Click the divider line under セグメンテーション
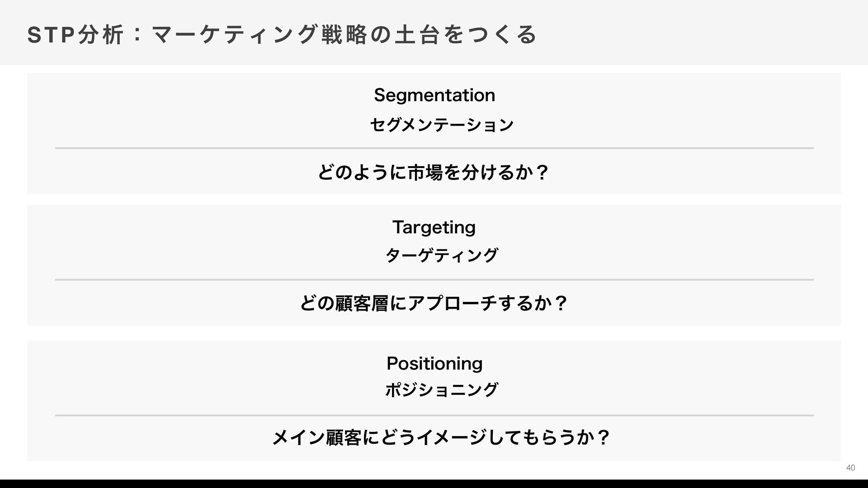Viewport: 868px width, 488px height. point(434,148)
